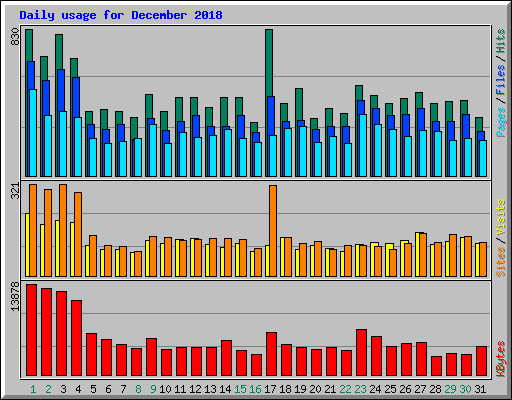512x400 pixels.
Task: Click day 5 on the x-axis
Action: tap(93, 389)
